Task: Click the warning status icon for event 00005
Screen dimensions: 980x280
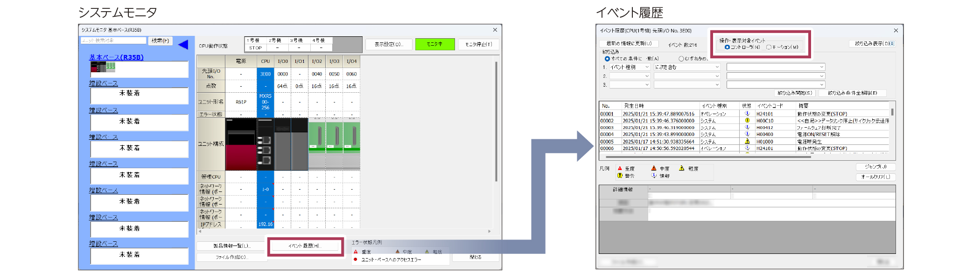Action: pos(747,141)
